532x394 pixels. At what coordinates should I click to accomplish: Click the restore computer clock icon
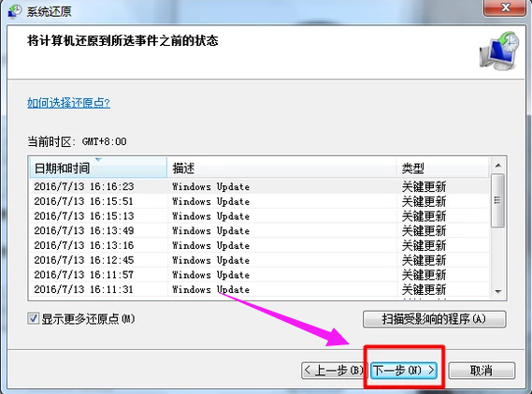pos(499,51)
